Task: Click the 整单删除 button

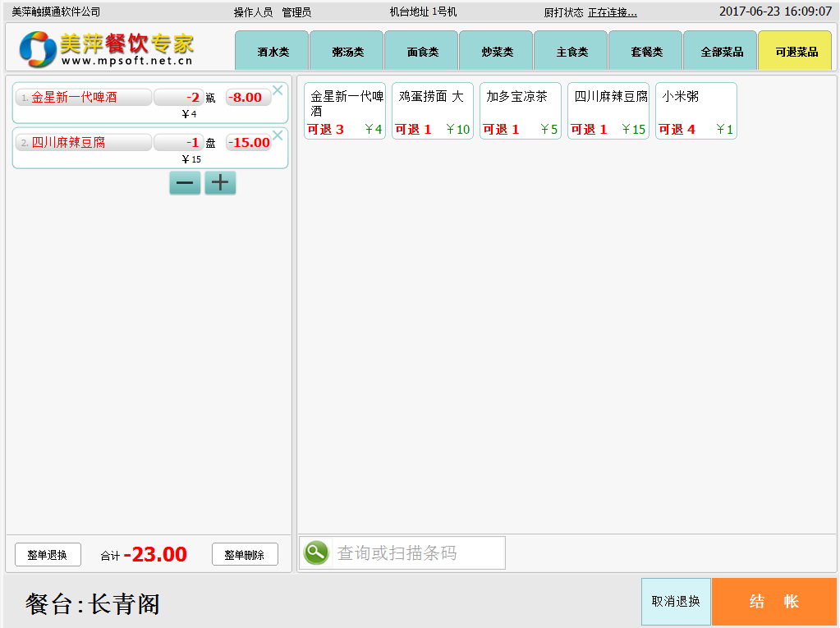Action: 245,555
